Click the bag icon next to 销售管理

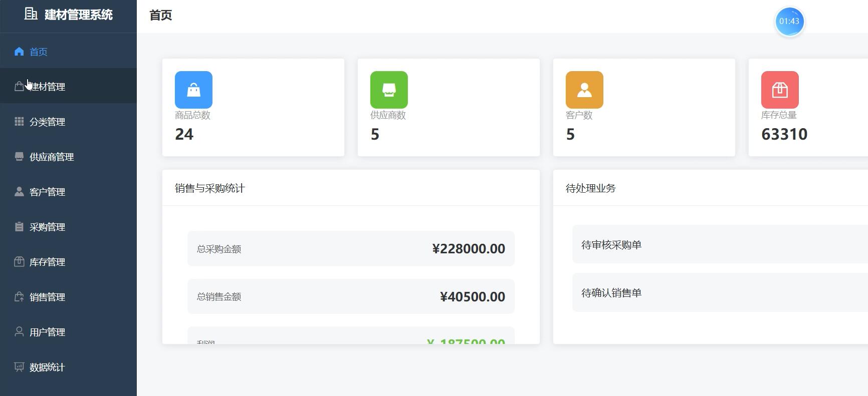19,297
